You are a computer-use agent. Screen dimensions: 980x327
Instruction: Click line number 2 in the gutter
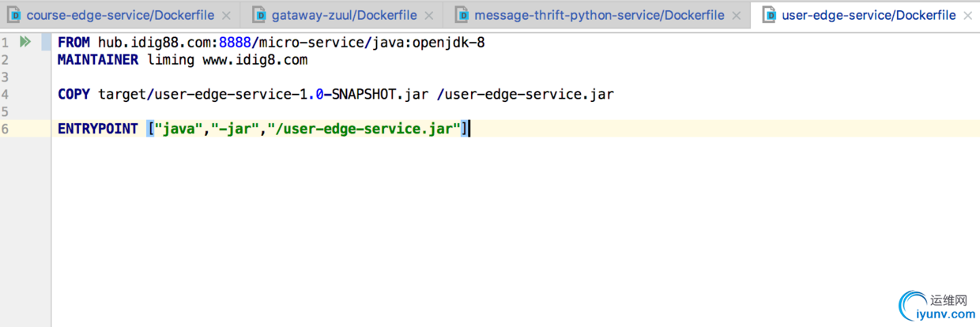coord(5,60)
